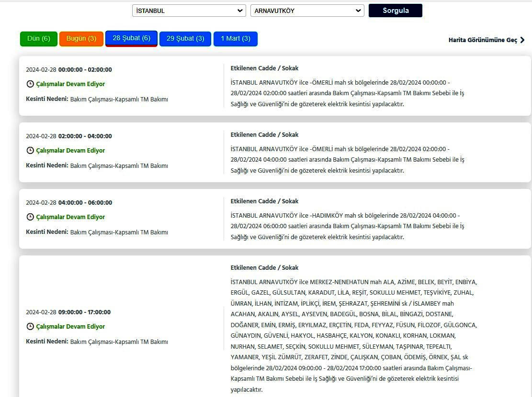Follow the Harita Görünümüne Geç link
The image size is (532, 397).
click(483, 40)
